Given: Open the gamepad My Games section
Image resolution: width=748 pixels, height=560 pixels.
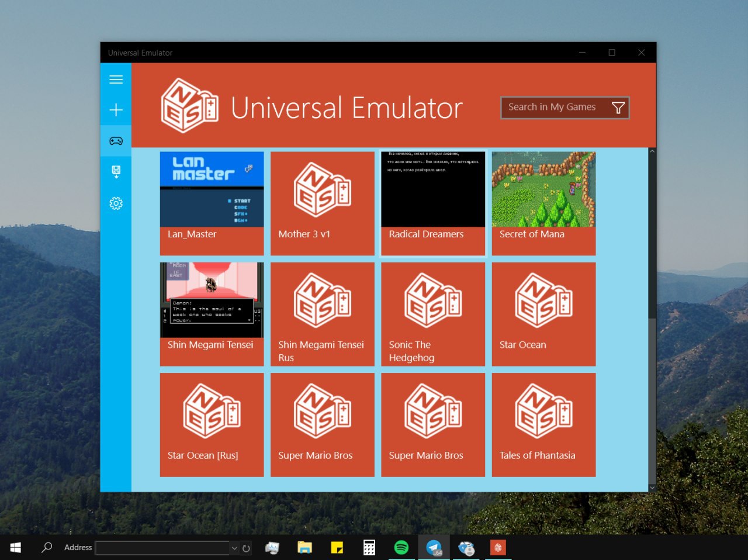Looking at the screenshot, I should coord(116,141).
